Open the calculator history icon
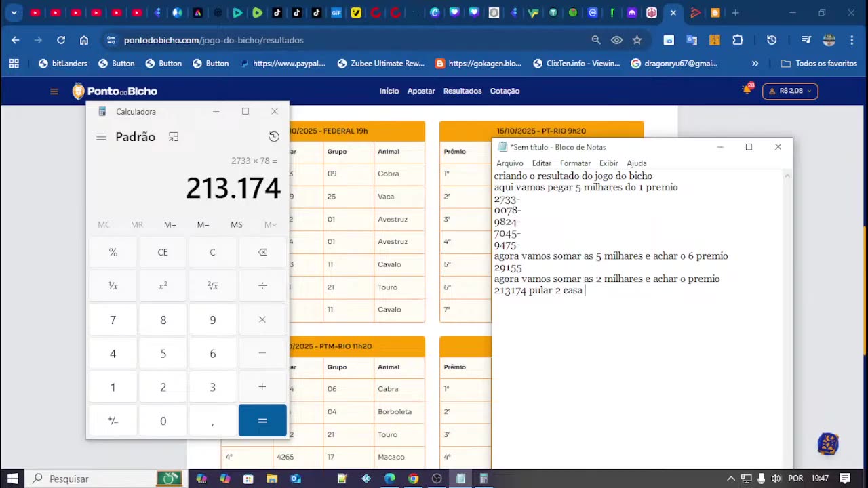 (274, 137)
